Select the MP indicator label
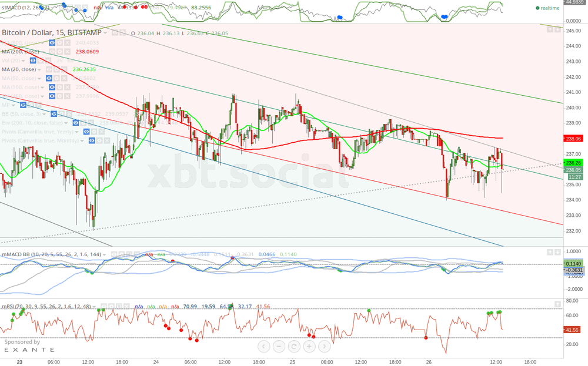 click(7, 105)
